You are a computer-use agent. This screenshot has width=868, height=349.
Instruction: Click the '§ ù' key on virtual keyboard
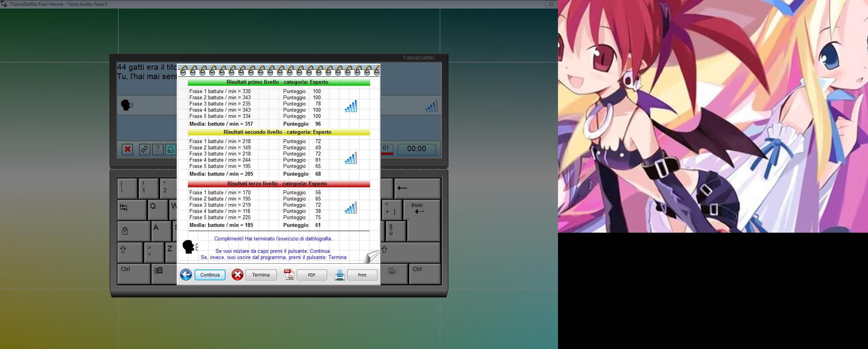pos(395,231)
